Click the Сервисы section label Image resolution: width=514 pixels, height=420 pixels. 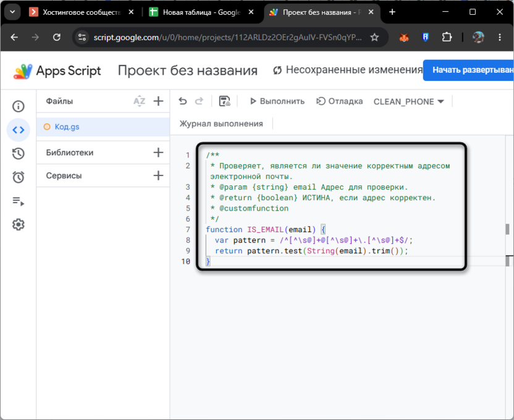(64, 176)
